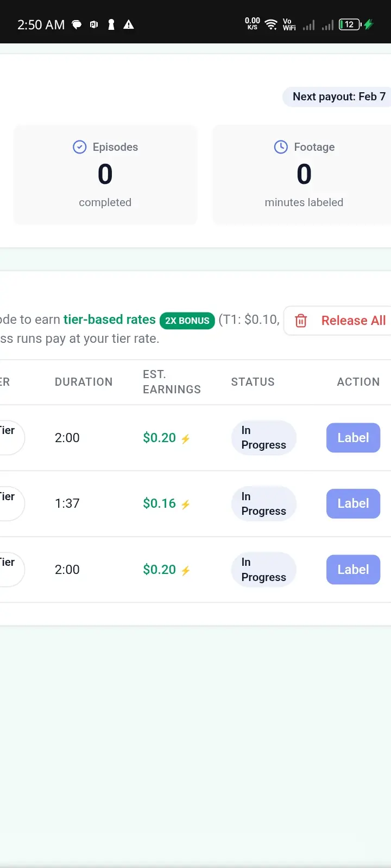Tap In Progress status on 1:37 row
Viewport: 391px width, 868px height.
(x=264, y=503)
